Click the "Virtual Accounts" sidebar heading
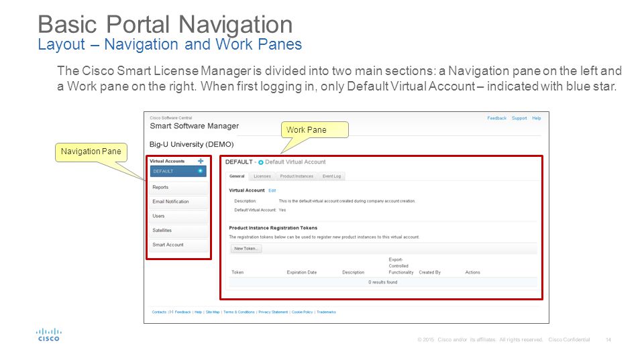 [x=167, y=161]
